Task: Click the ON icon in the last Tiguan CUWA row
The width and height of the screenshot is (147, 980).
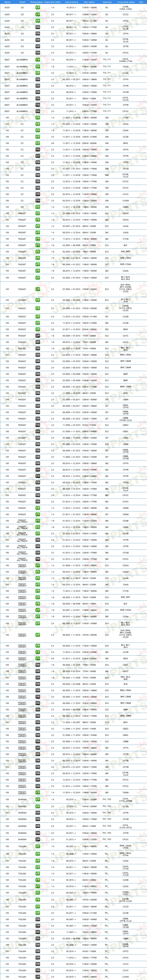Action: pos(38,977)
